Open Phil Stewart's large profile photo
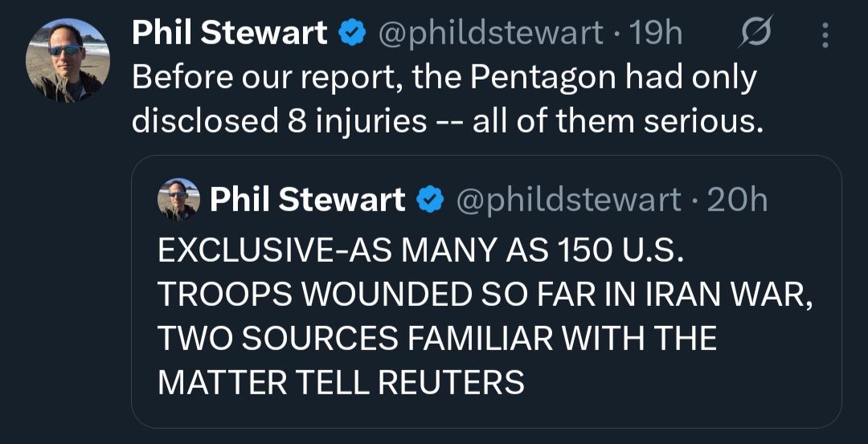 click(68, 60)
